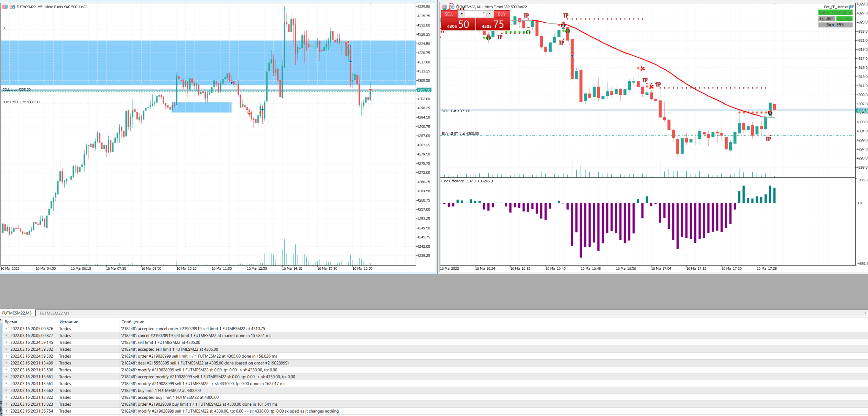Image resolution: width=868 pixels, height=416 pixels.
Task: Toggle the green Выкл.SELL button
Action: pos(844,19)
